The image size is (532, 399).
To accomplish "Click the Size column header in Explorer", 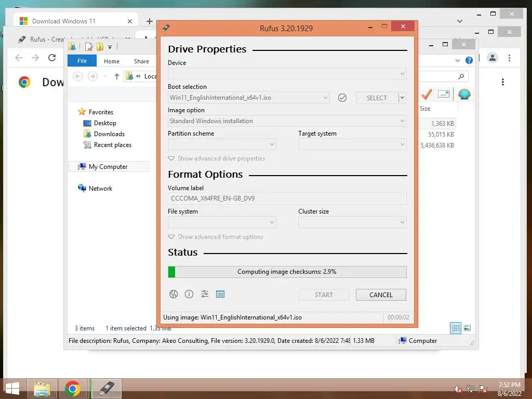I will point(425,109).
